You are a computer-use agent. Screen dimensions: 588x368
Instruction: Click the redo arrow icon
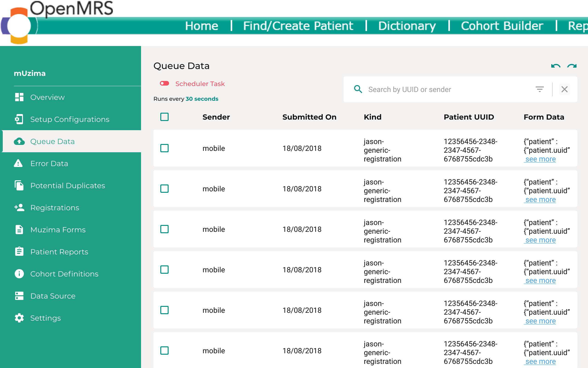pos(572,66)
